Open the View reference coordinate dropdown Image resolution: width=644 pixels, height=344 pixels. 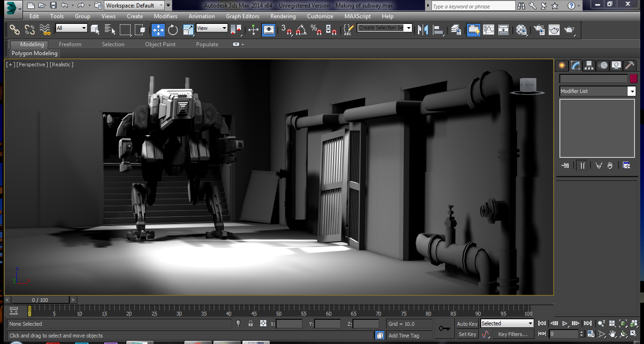(212, 28)
